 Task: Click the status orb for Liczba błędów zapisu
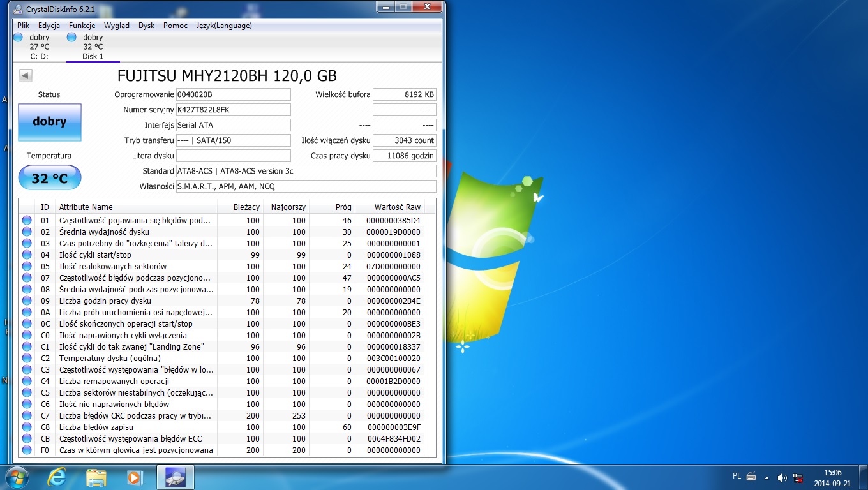pos(27,427)
